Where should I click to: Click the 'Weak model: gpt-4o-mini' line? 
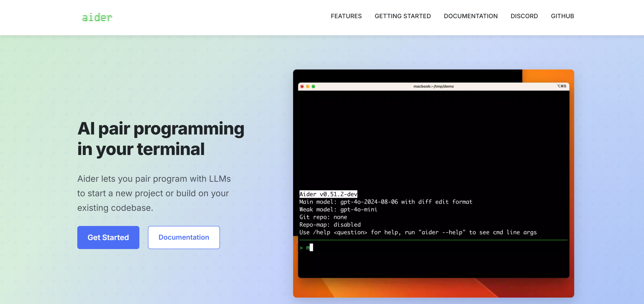338,210
